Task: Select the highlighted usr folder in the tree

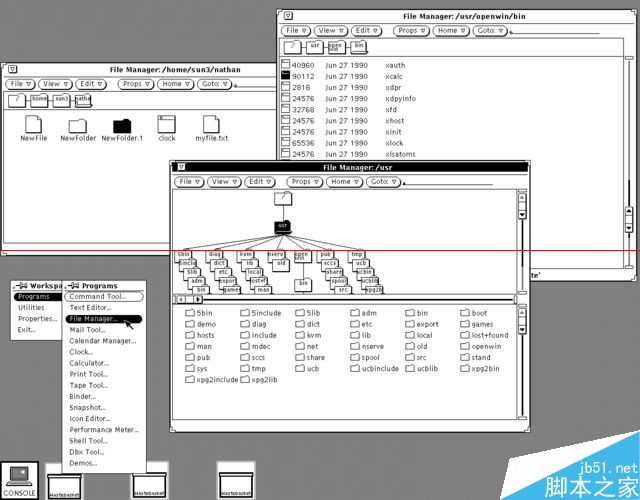Action: pos(282,227)
